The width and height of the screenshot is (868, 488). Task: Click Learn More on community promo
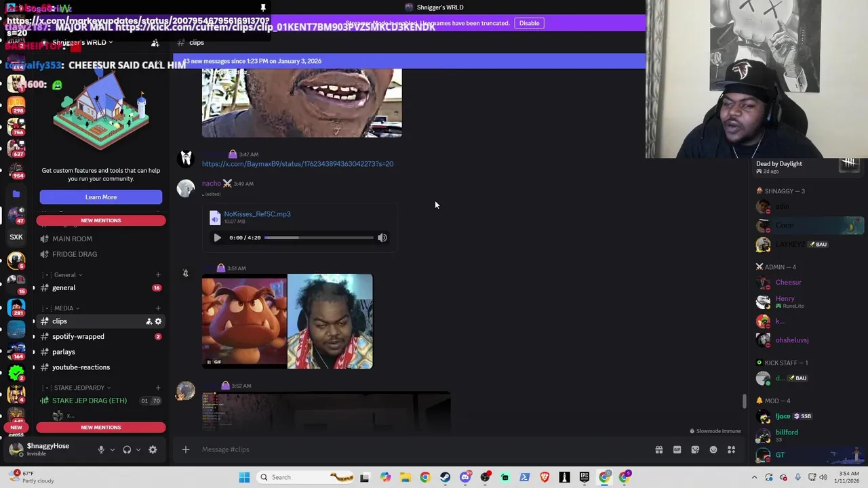(x=101, y=197)
